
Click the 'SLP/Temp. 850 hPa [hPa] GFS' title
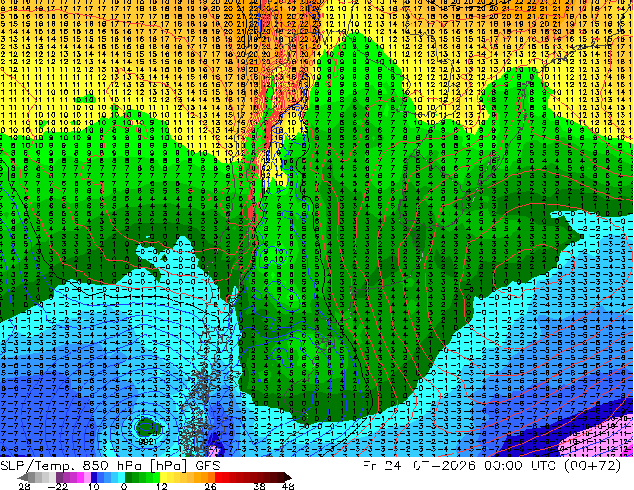[110, 466]
